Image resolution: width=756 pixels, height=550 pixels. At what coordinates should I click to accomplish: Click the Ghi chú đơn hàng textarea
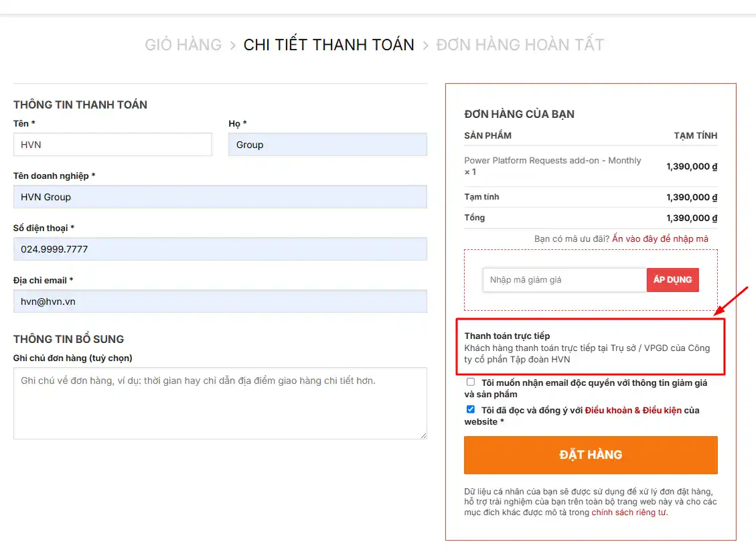[x=220, y=403]
